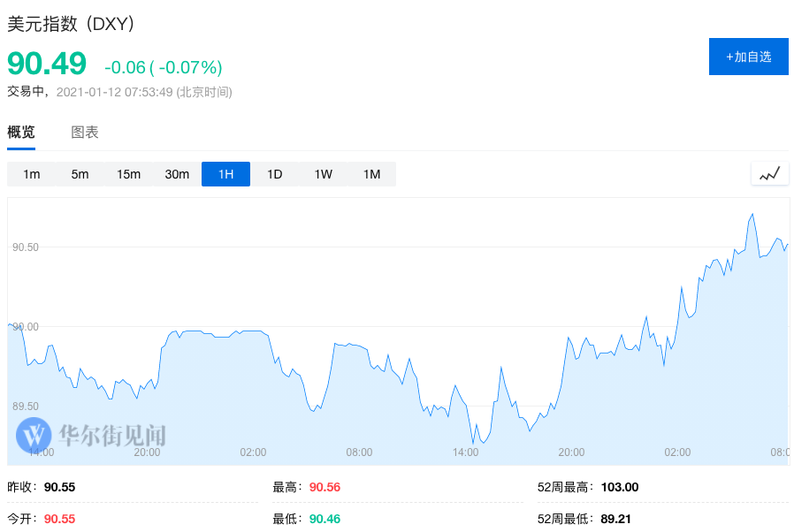Click the 52周最高 value 103.00
794x532 pixels.
pyautogui.click(x=620, y=487)
